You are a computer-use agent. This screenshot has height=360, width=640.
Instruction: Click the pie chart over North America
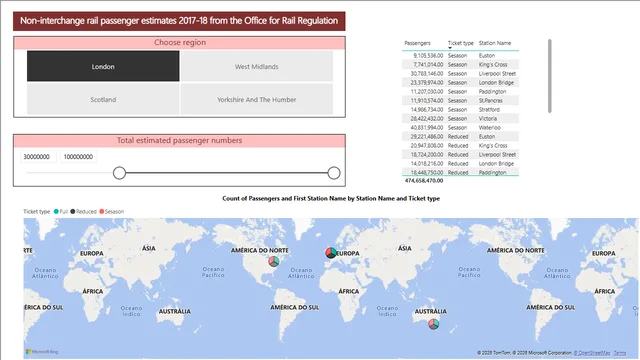pos(273,261)
